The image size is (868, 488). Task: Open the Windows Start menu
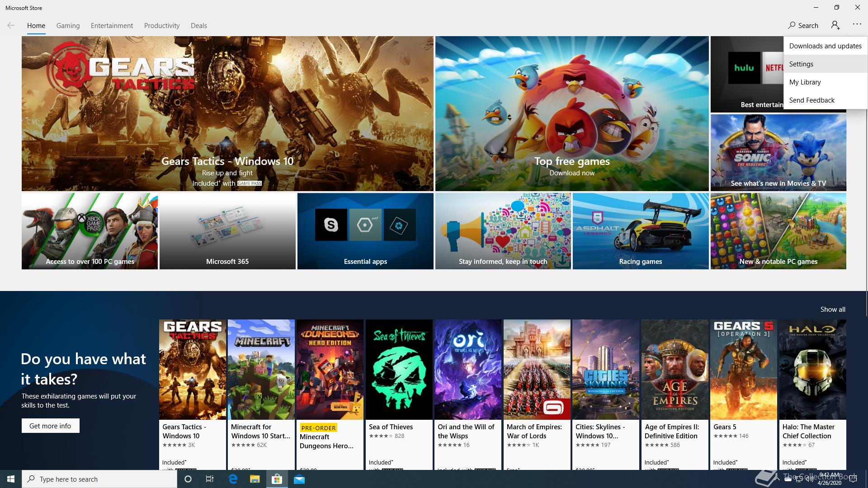point(11,479)
